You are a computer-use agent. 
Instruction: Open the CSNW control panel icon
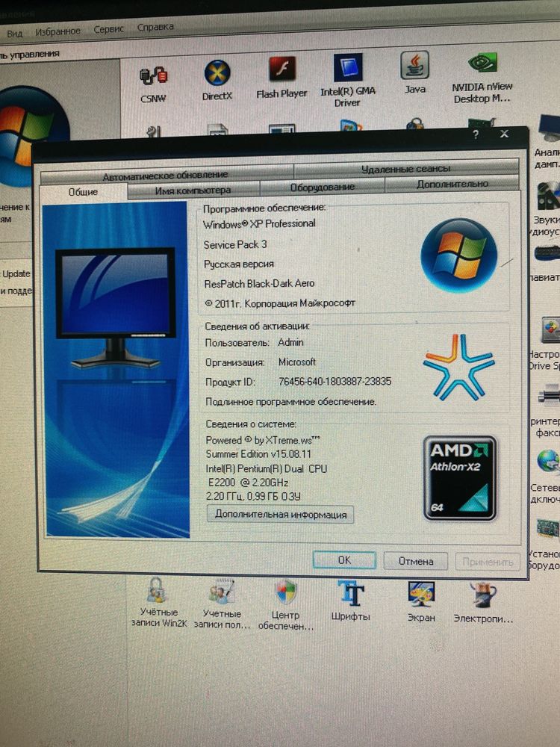click(153, 84)
